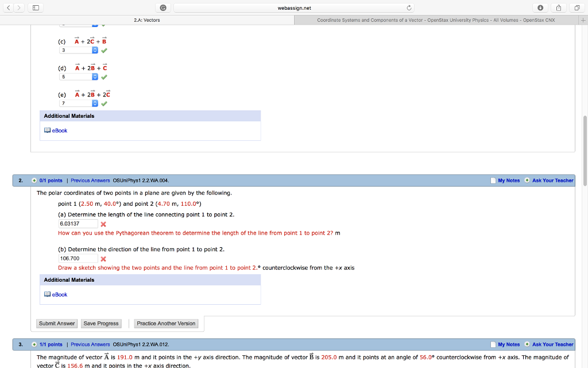Add a new Safari tab
Image resolution: width=588 pixels, height=368 pixels.
tap(583, 20)
